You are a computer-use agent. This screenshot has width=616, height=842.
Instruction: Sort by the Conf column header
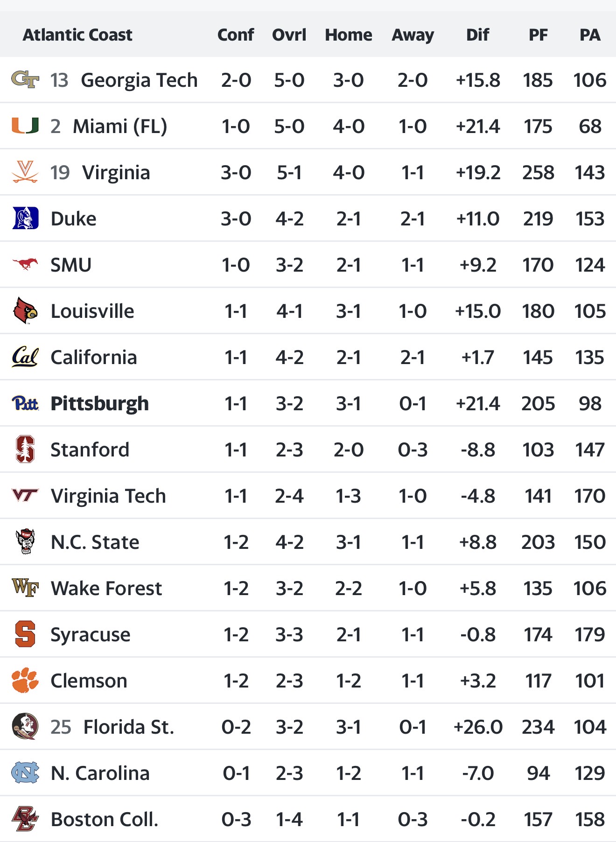click(x=236, y=35)
